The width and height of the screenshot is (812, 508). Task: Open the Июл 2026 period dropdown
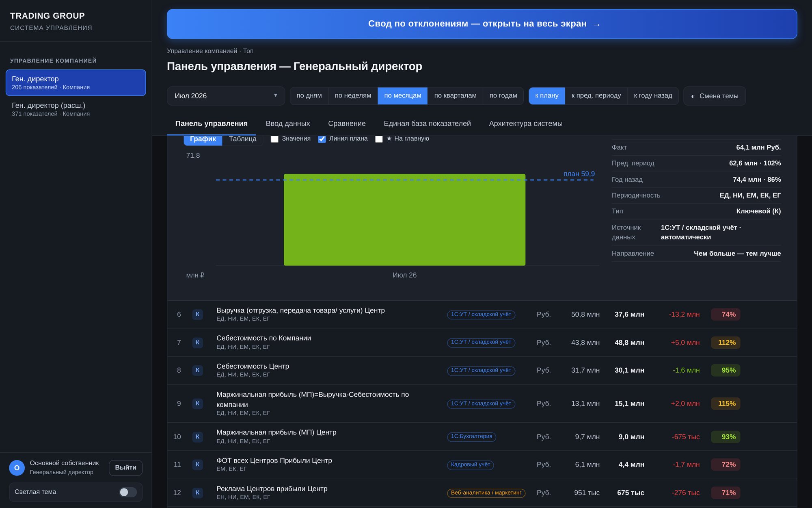[x=226, y=96]
